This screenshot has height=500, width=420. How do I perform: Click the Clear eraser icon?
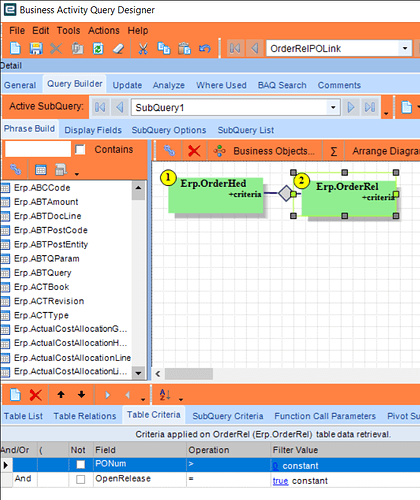[119, 49]
